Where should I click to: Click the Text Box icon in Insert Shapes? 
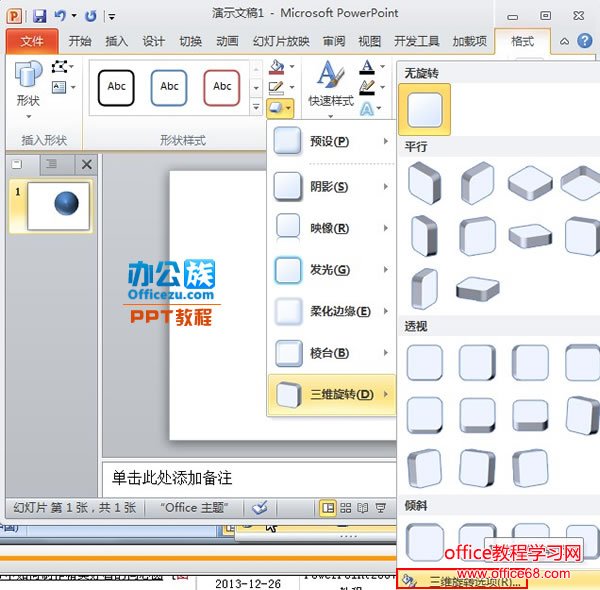[x=59, y=87]
